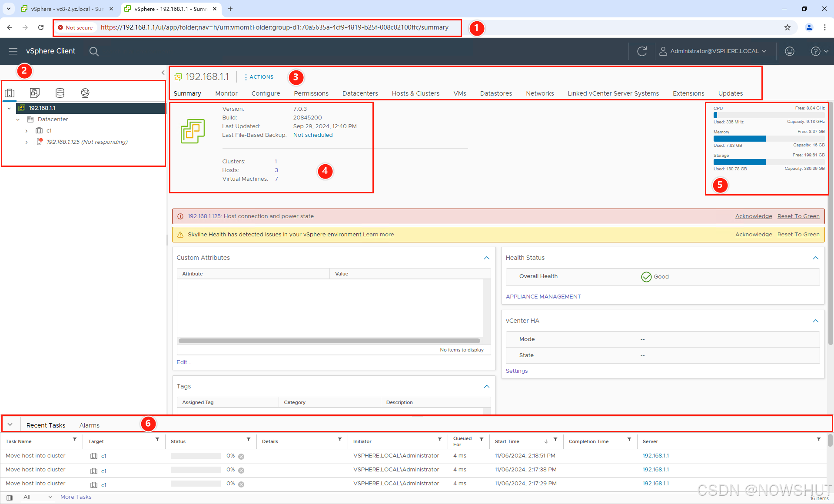Filter the Initiator column
The image size is (834, 504).
tap(440, 440)
